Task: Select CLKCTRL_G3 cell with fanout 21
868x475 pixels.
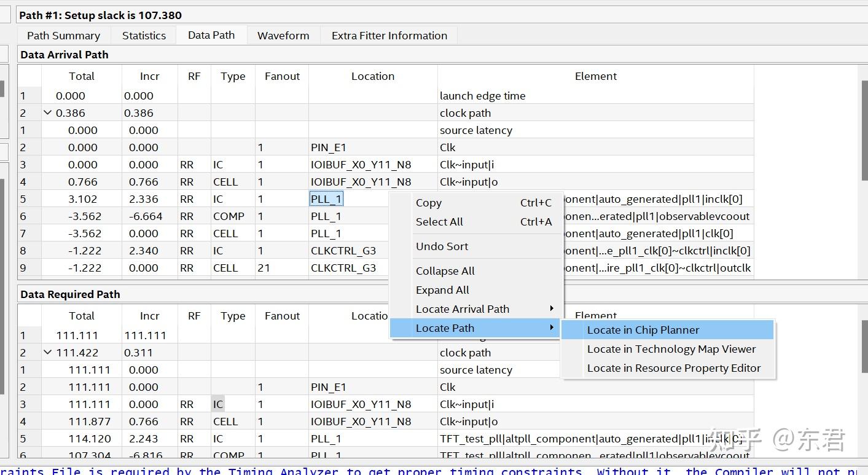Action: (x=343, y=268)
